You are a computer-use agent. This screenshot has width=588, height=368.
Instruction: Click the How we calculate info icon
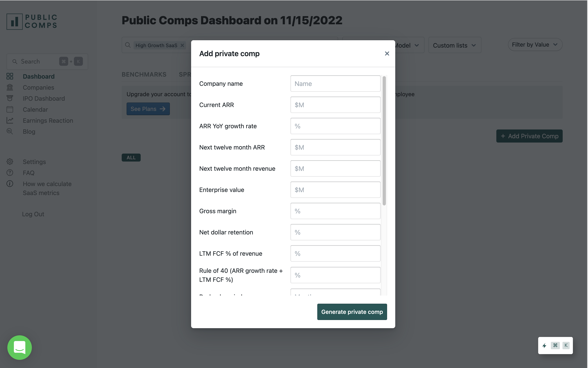[x=10, y=184]
